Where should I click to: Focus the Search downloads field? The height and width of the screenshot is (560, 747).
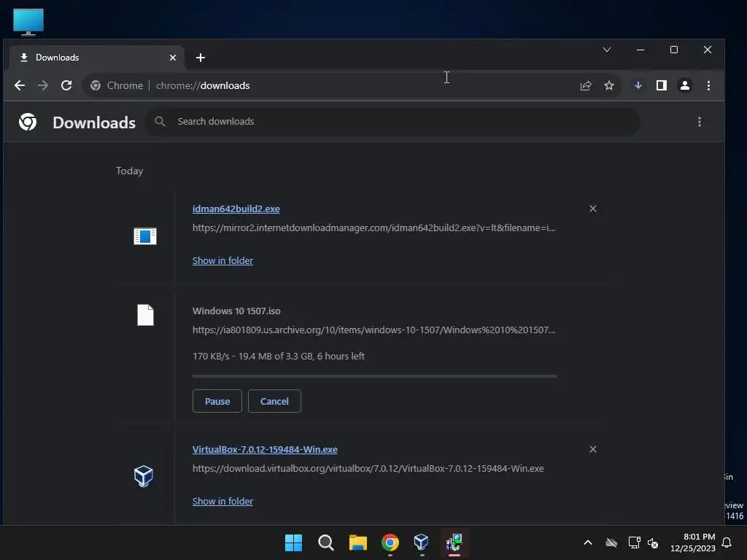click(x=392, y=122)
